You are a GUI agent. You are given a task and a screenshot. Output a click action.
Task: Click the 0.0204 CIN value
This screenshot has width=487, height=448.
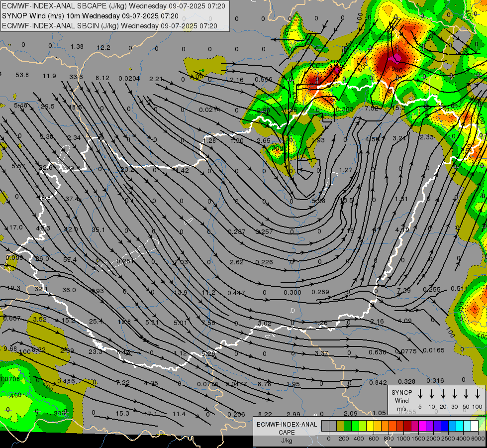click(129, 79)
